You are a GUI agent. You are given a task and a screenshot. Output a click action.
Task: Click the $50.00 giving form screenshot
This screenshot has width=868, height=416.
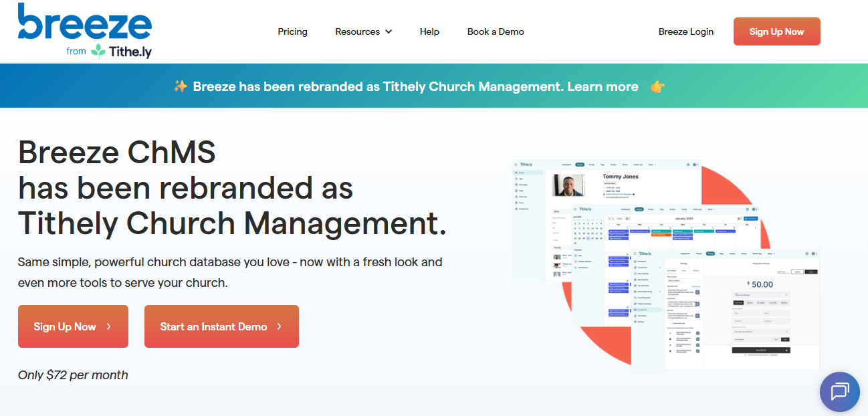click(x=726, y=309)
